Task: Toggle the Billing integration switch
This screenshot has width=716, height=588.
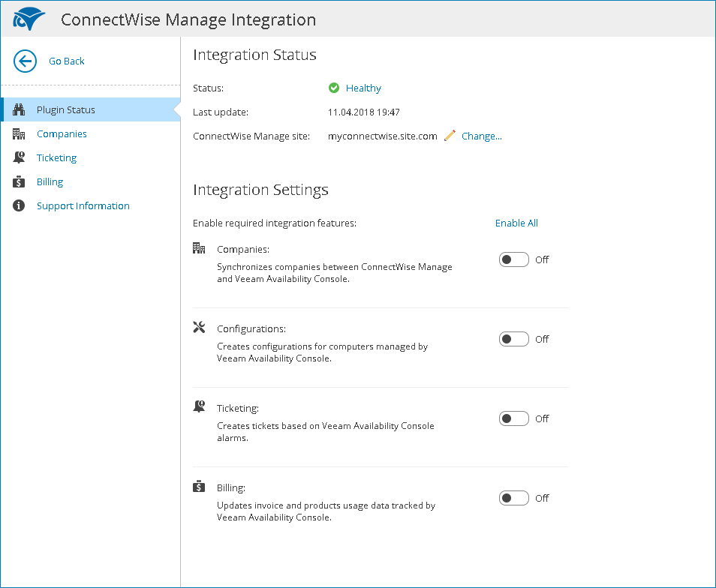Action: pos(514,498)
